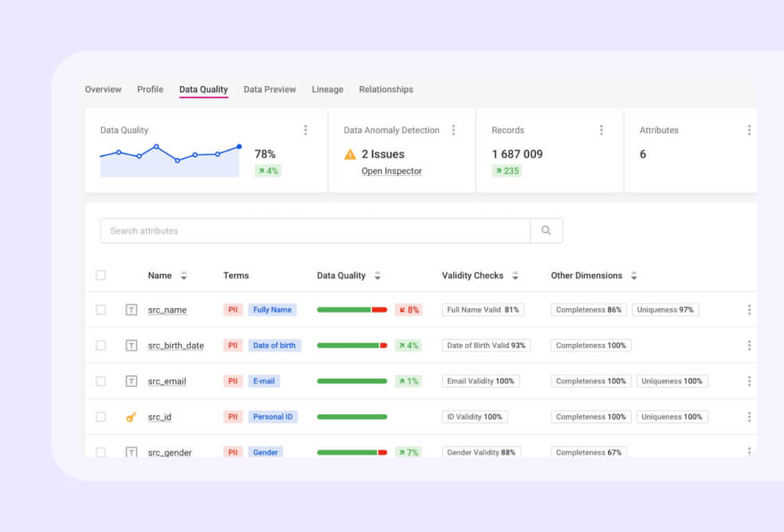This screenshot has width=784, height=532.
Task: Open the kebab menu on the Data Quality card
Action: (x=305, y=130)
